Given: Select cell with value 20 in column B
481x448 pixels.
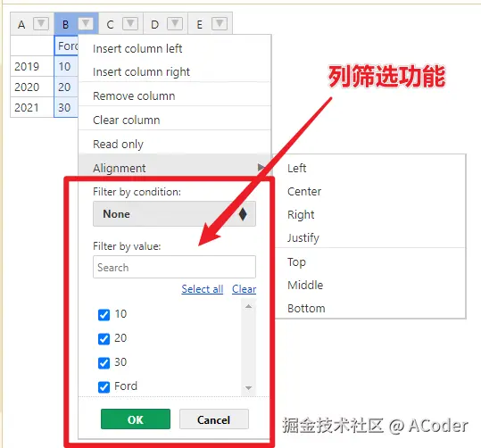Looking at the screenshot, I should pos(66,87).
